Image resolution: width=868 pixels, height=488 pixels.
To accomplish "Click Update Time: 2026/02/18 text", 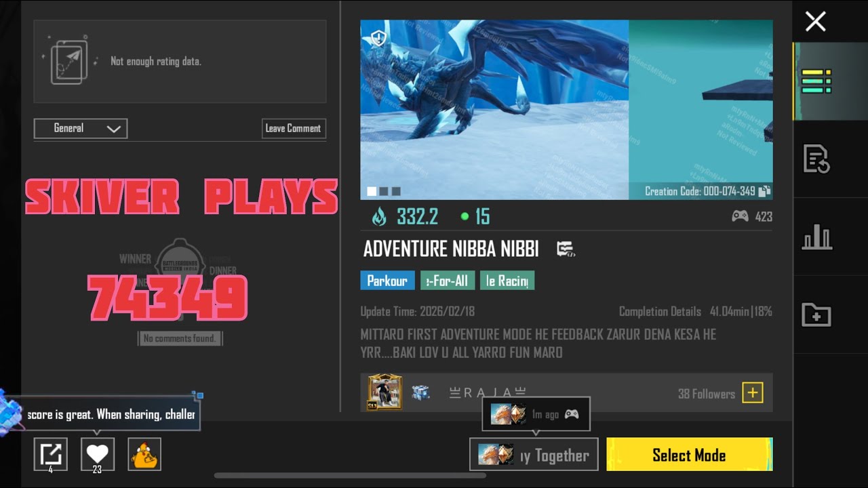I will coord(418,312).
